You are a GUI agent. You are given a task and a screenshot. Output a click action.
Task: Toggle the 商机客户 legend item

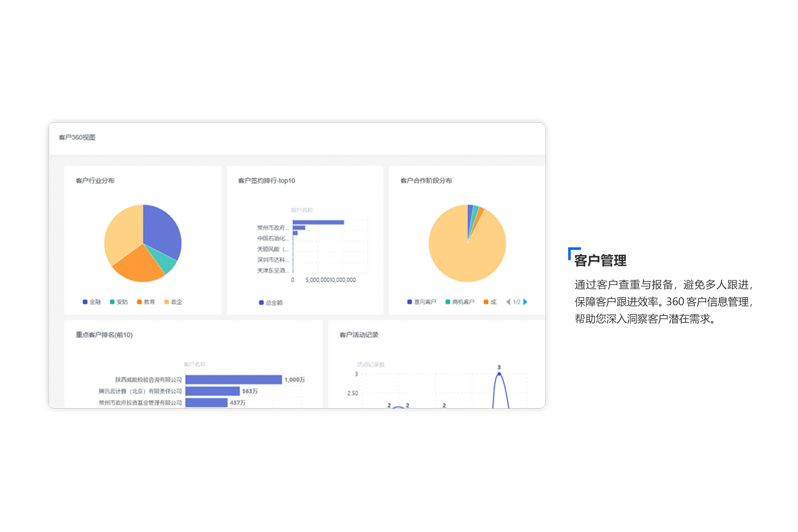click(x=460, y=302)
